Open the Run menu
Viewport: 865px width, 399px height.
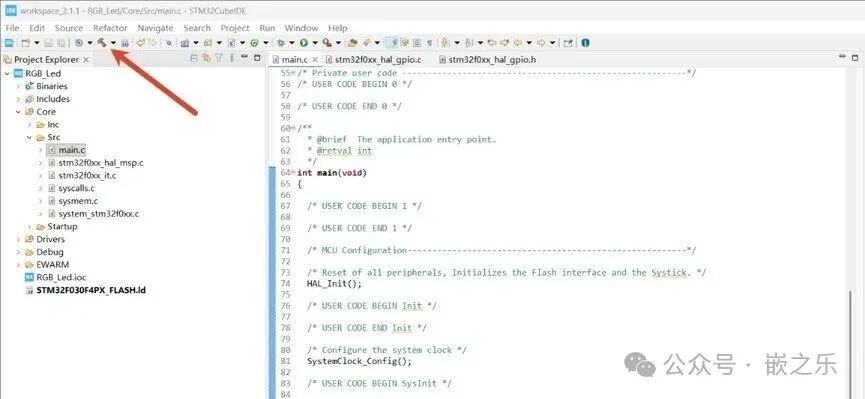(x=267, y=28)
